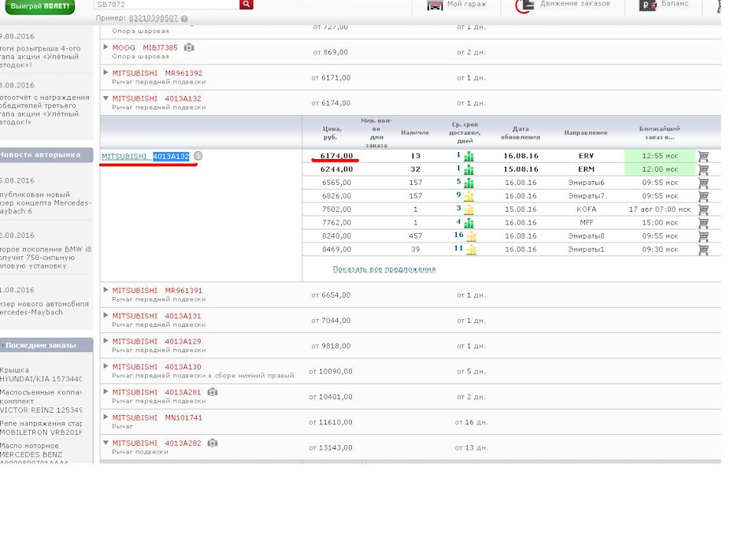The height and width of the screenshot is (534, 756).
Task: Click the Цена, руб. column header
Action: pos(332,132)
